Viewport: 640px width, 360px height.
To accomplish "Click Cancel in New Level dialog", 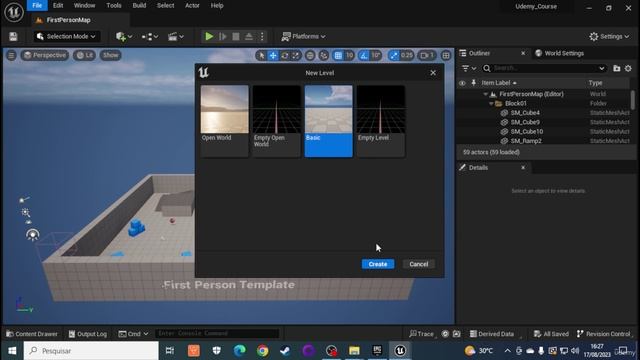I will pos(419,264).
